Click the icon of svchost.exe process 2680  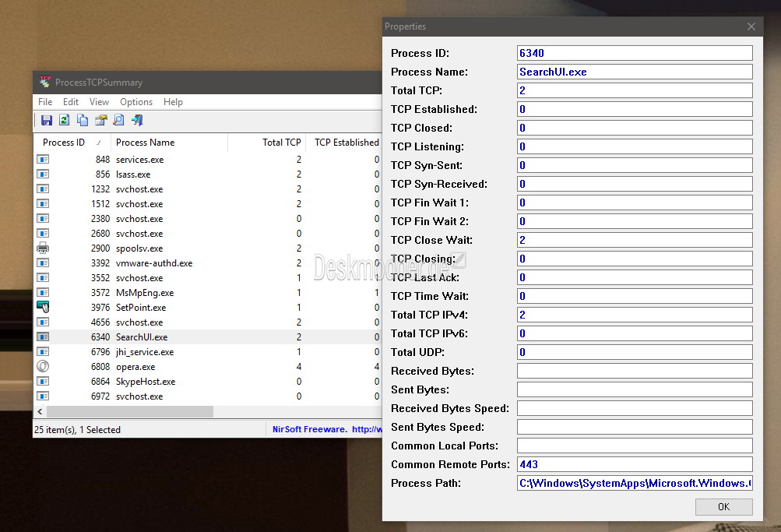pos(43,233)
